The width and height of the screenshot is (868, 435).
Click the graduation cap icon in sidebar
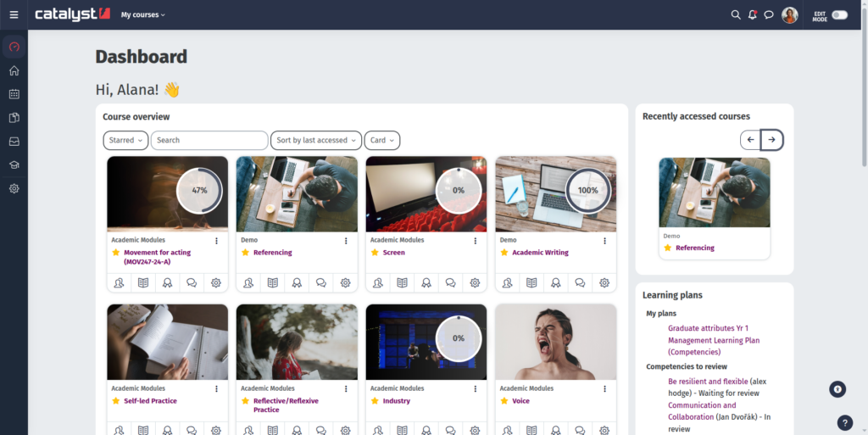[14, 165]
